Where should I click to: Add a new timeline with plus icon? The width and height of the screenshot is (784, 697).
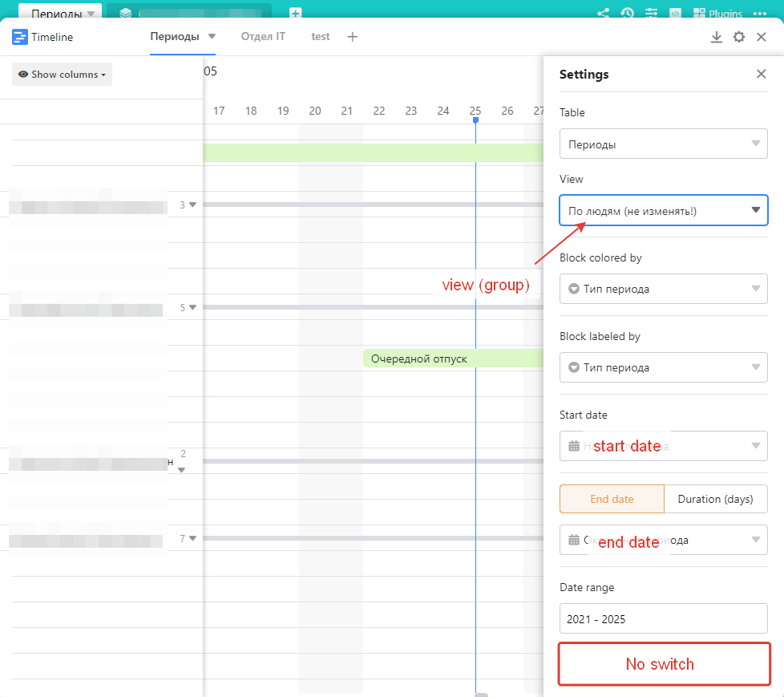353,37
